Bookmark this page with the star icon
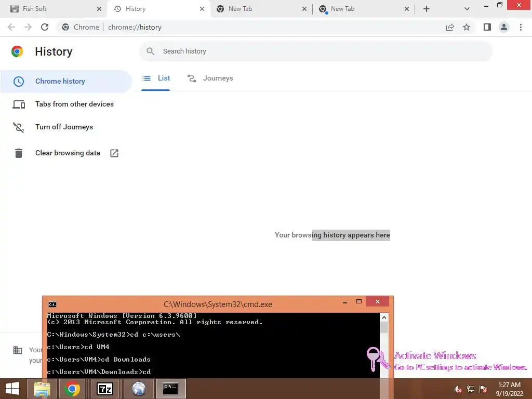 tap(467, 27)
